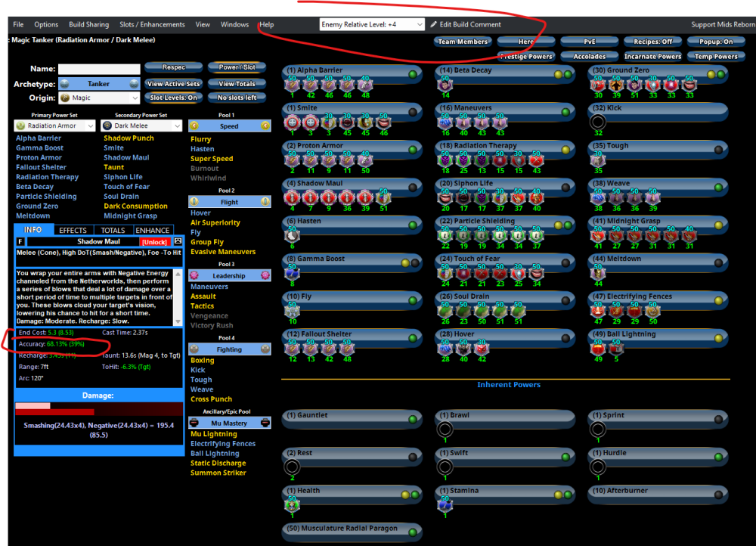Click the F icon in the info panel header
Screen dimensions: 756x546
pos(20,241)
